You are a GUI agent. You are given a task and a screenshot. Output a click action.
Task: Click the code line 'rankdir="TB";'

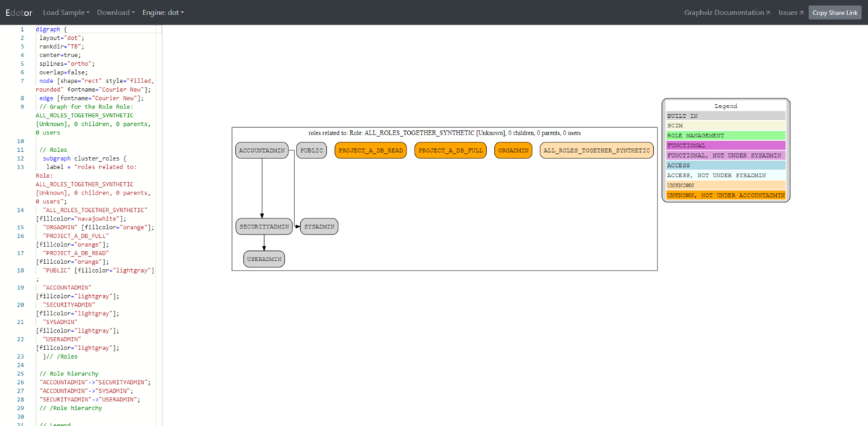tap(61, 46)
